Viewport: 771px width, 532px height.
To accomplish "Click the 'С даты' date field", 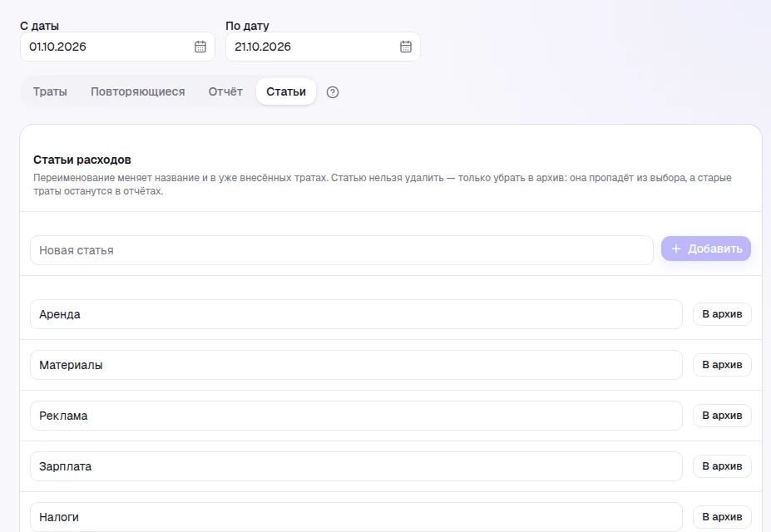I will pos(117,47).
